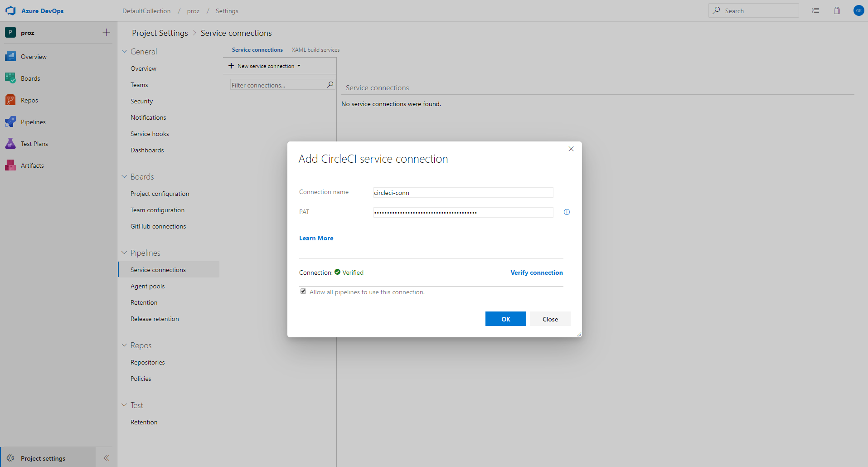868x467 pixels.
Task: Click the Close button in dialog
Action: pos(550,319)
